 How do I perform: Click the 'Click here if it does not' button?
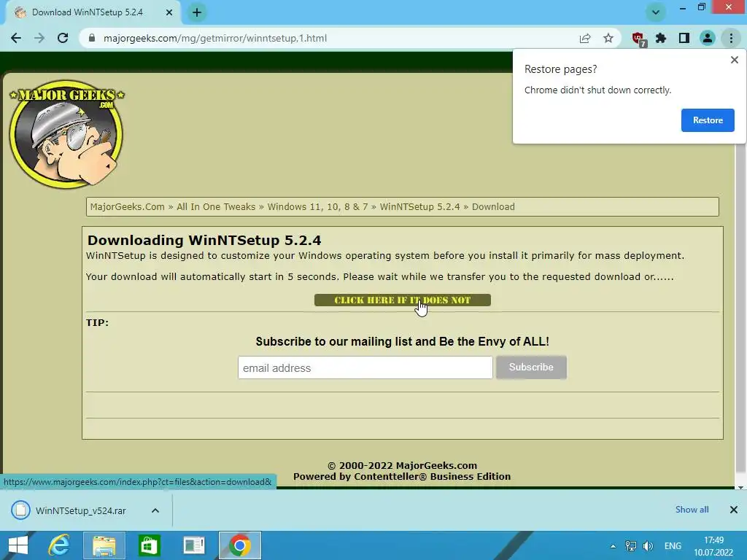(x=402, y=300)
